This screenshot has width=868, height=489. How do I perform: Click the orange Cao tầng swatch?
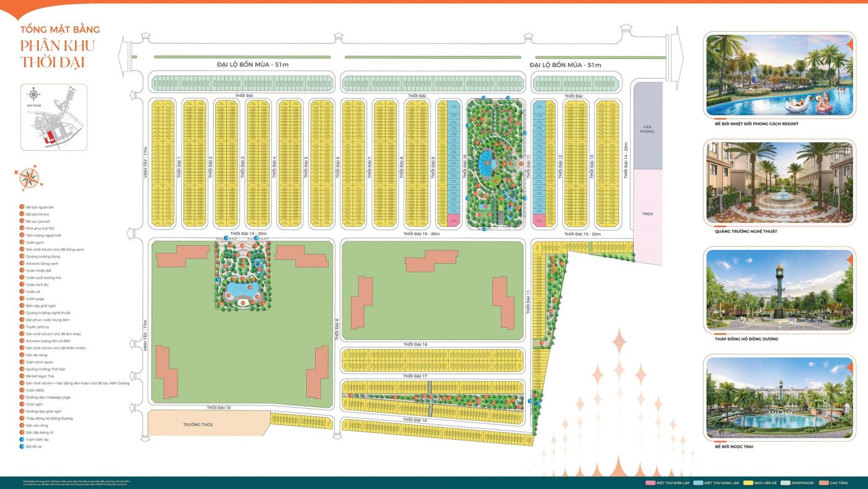pos(823,482)
